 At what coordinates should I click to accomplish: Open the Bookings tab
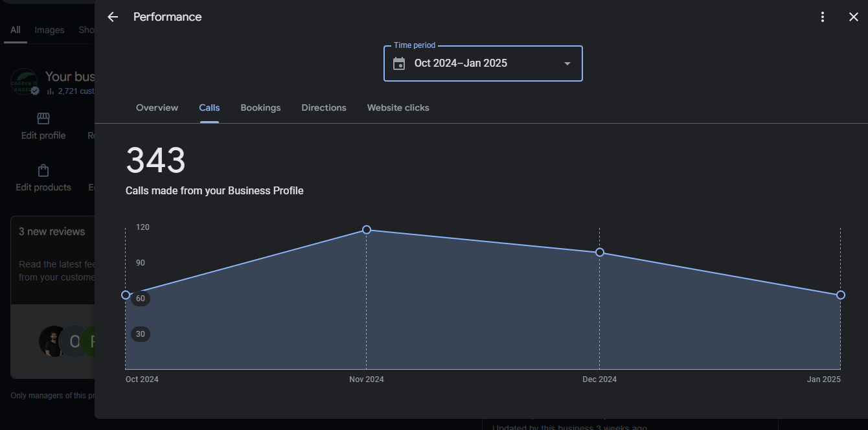(260, 107)
